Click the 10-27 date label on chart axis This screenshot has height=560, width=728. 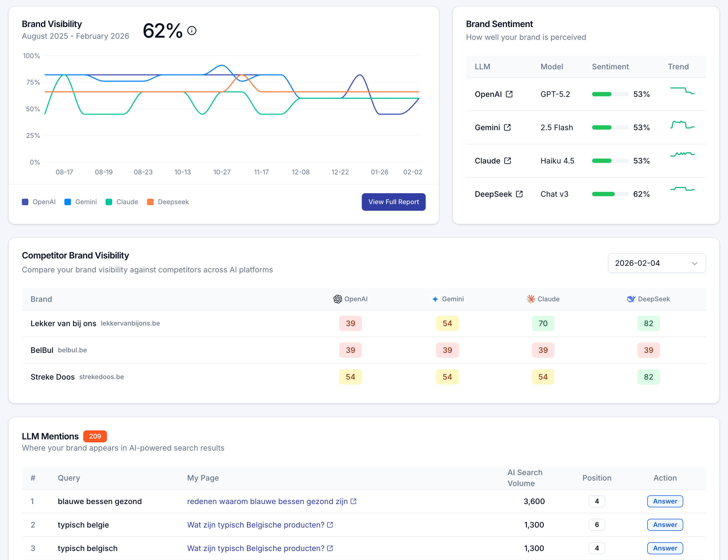pyautogui.click(x=222, y=172)
